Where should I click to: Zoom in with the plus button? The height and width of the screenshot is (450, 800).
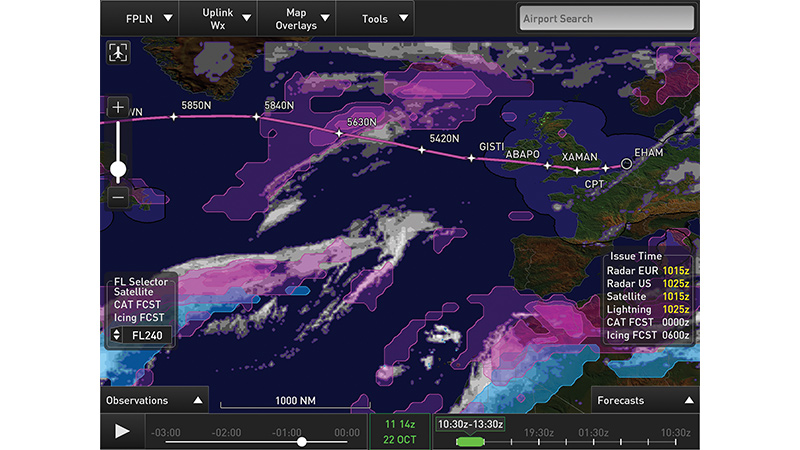pyautogui.click(x=118, y=107)
